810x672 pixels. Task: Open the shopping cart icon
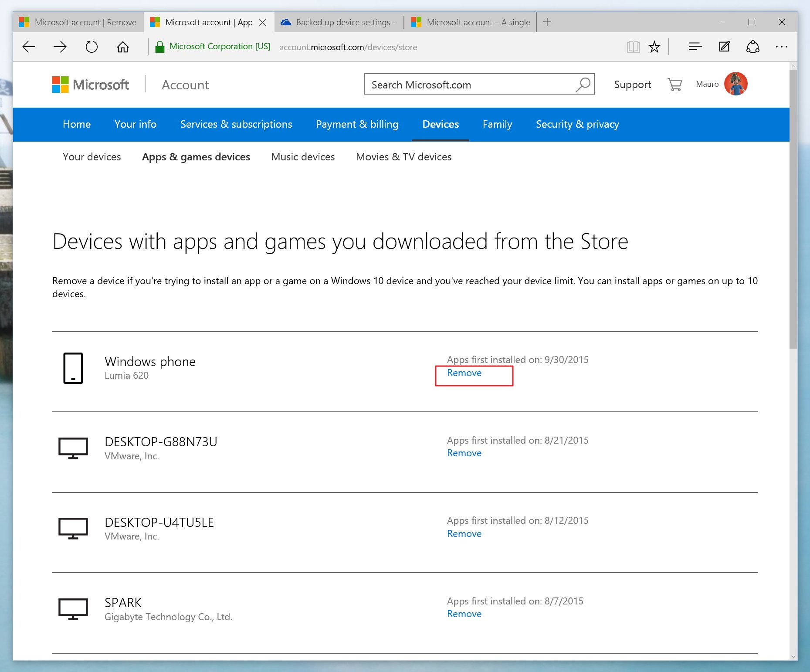click(x=674, y=85)
